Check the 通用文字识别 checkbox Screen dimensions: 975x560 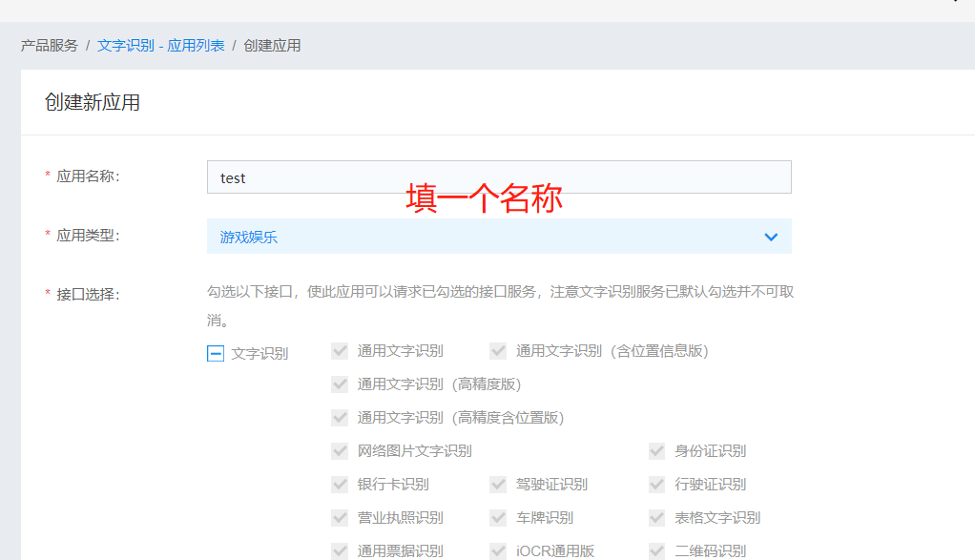(x=339, y=351)
